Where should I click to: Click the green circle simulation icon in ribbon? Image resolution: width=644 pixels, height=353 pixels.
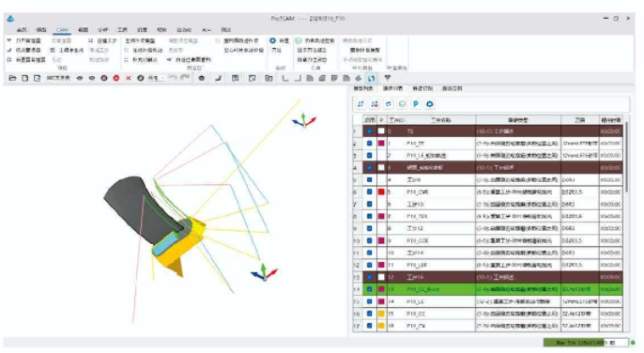pyautogui.click(x=299, y=40)
